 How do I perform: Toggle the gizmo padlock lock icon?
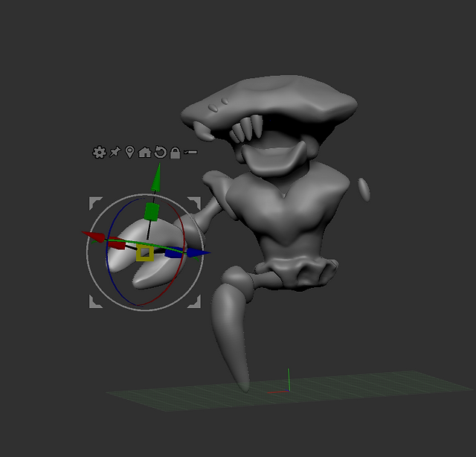[x=176, y=153]
